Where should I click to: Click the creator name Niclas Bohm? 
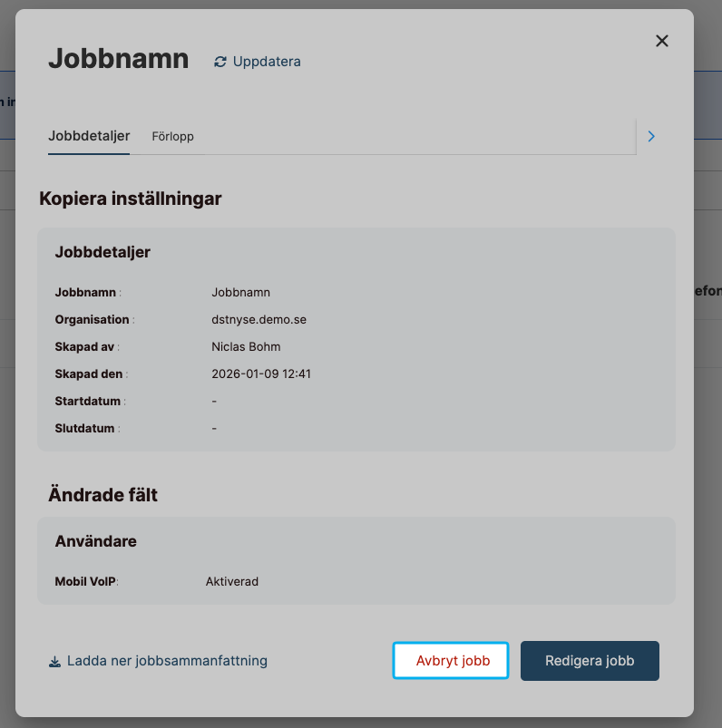[246, 346]
